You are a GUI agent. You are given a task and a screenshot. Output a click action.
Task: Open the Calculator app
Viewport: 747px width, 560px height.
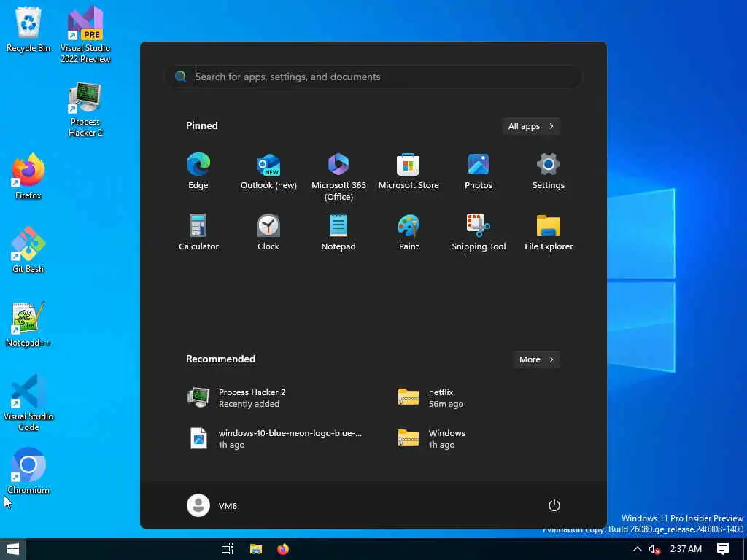(x=198, y=232)
